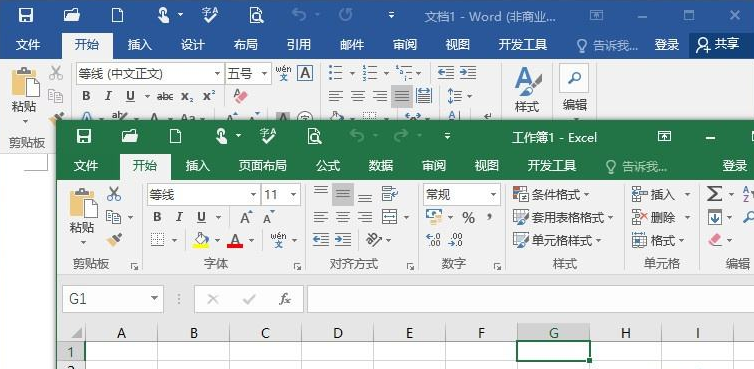This screenshot has height=369, width=754.
Task: Cut icon in Word clipboard group
Action: coord(56,73)
